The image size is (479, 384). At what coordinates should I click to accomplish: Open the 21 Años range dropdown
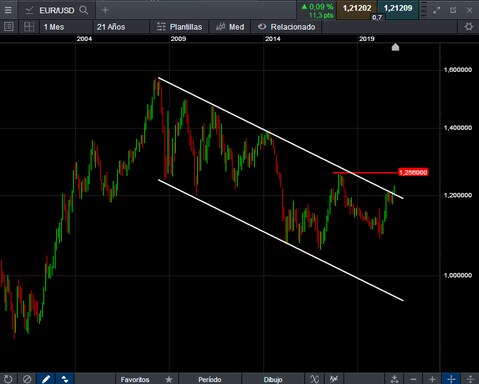point(120,27)
